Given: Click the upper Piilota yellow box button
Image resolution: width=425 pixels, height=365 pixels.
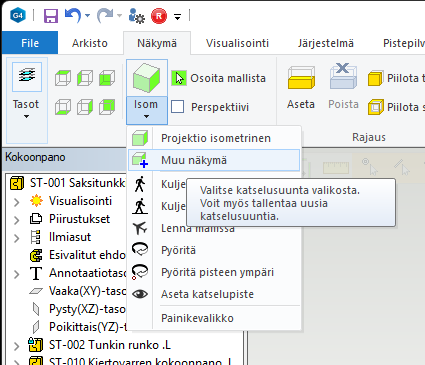Looking at the screenshot, I should [396, 78].
